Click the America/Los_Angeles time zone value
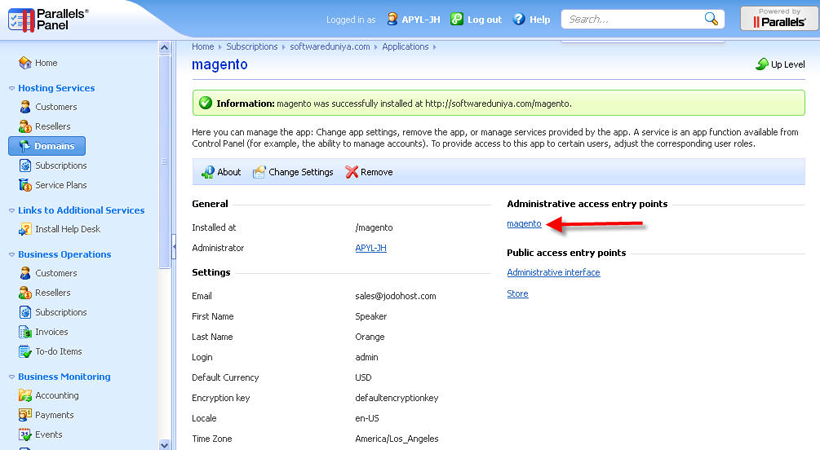Viewport: 820px width, 450px height. (396, 439)
